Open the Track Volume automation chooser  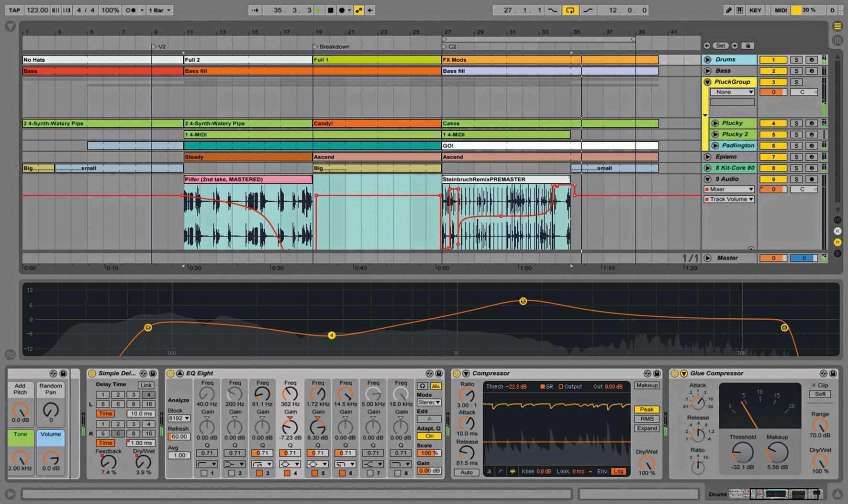click(x=729, y=200)
